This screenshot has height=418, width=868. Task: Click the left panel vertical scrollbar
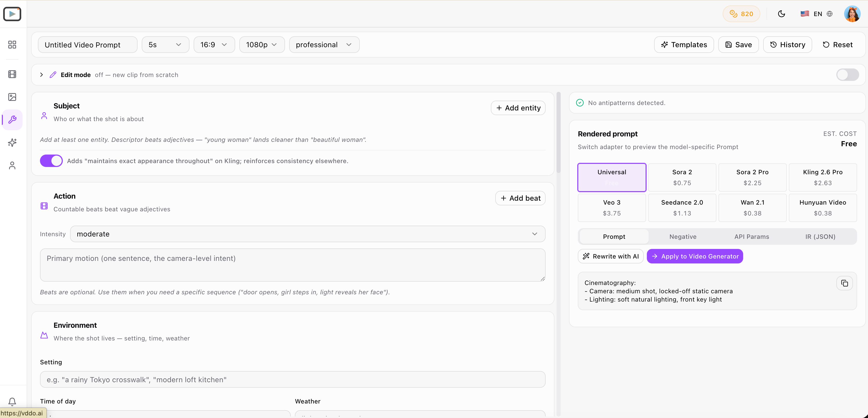click(x=558, y=133)
